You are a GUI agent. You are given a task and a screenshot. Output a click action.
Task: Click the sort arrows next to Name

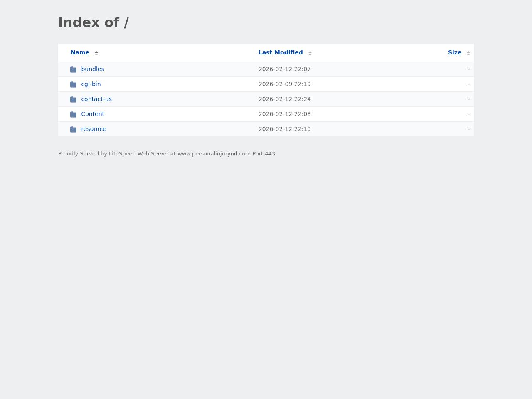96,53
